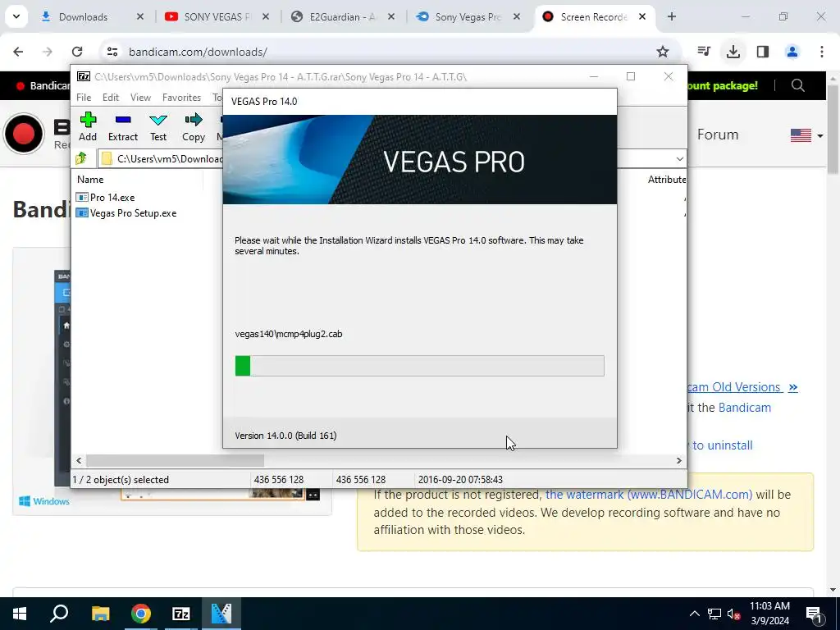Image resolution: width=840 pixels, height=630 pixels.
Task: View site information icon in address bar
Action: tap(112, 52)
